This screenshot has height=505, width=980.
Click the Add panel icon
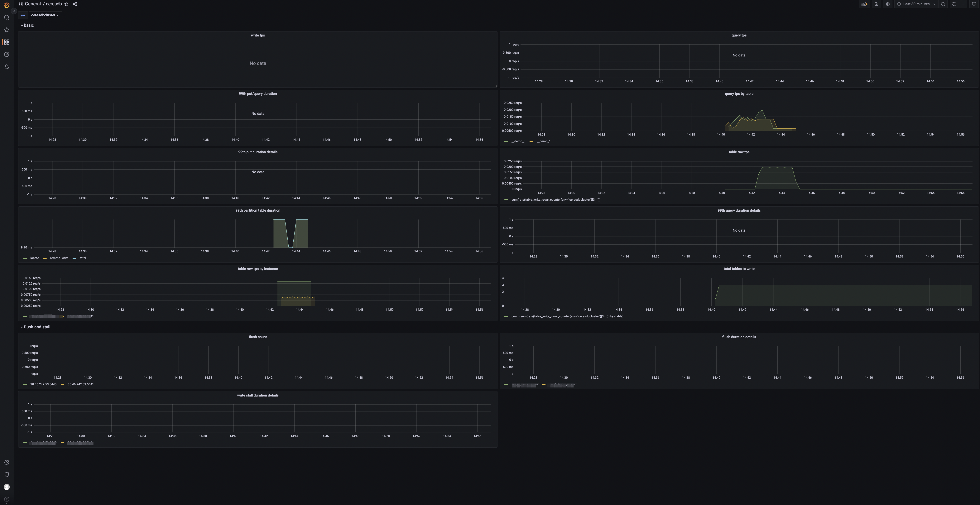[864, 4]
